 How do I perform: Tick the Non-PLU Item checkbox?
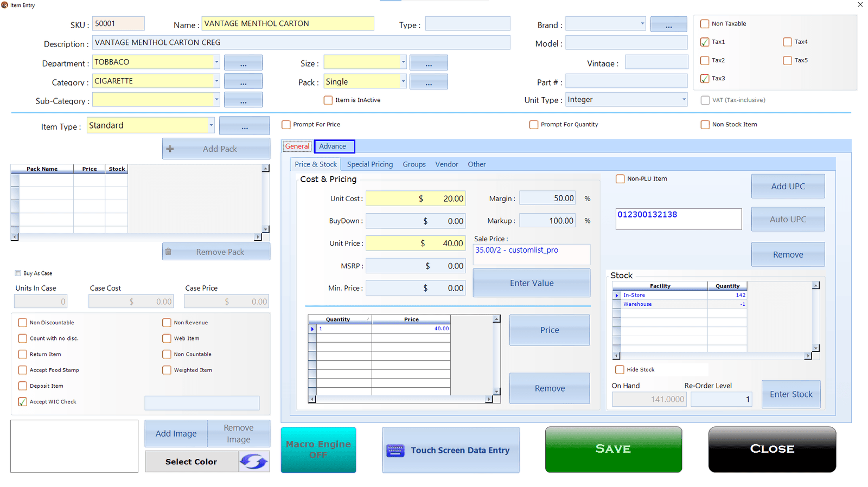[x=620, y=179]
